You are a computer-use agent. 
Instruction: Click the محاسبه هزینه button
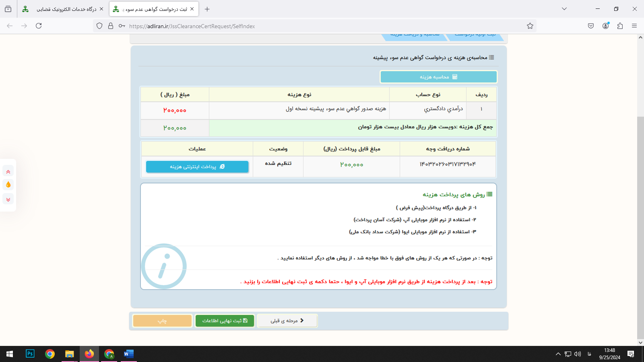(x=438, y=77)
